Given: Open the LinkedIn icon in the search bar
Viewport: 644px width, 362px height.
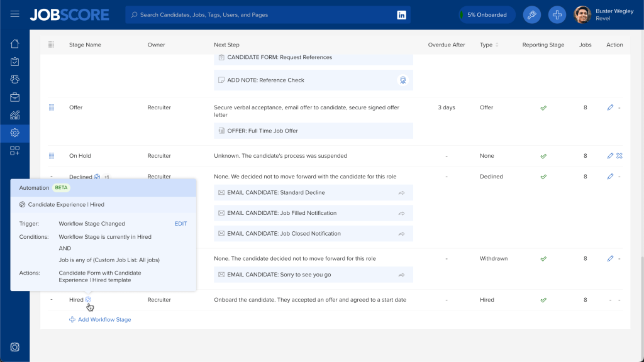Looking at the screenshot, I should tap(401, 14).
